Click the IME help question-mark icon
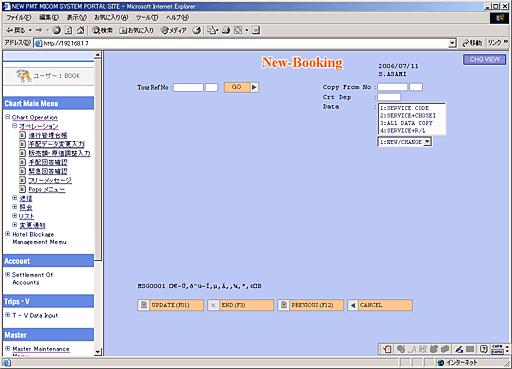Viewport: 512px width, 369px height. [x=484, y=349]
